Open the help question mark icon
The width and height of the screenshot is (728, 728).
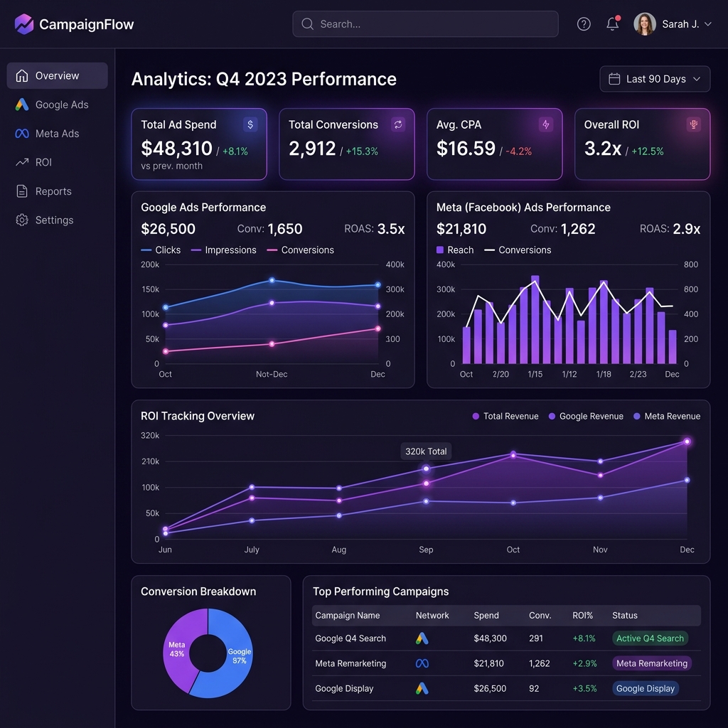point(584,23)
